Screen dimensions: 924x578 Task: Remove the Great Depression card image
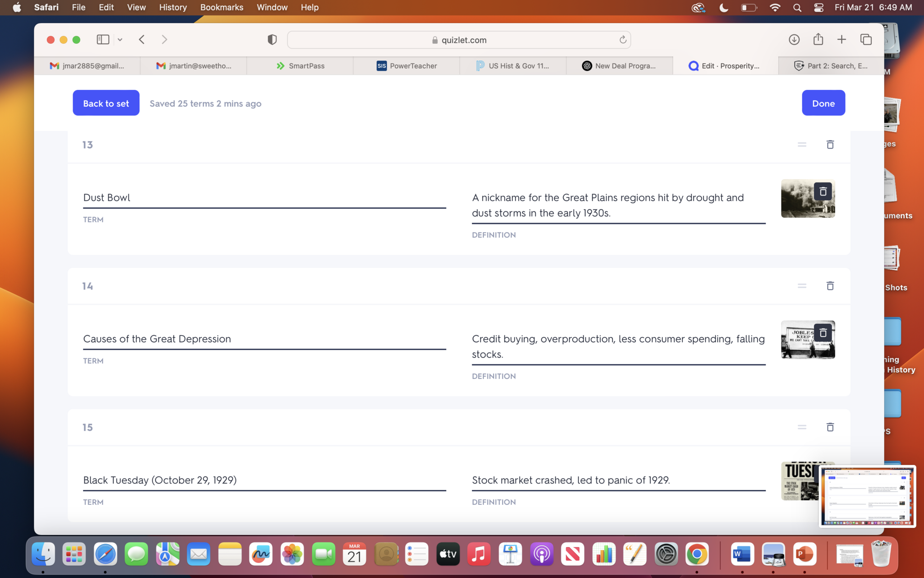[x=822, y=333]
